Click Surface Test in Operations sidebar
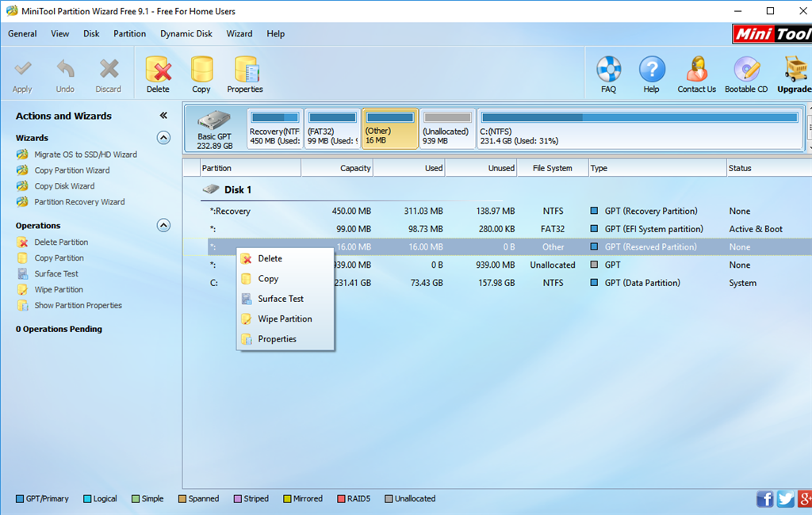This screenshot has width=812, height=515. 56,274
